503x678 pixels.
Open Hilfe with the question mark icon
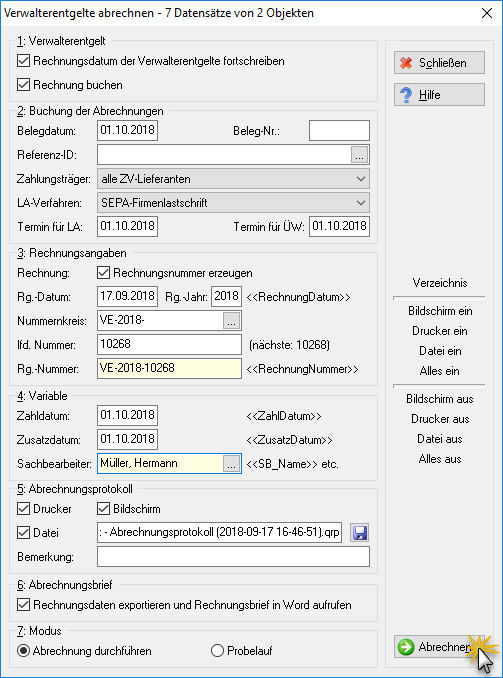[439, 95]
